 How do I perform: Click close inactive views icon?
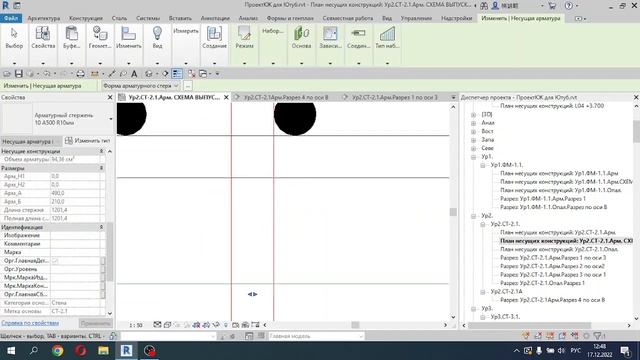(191, 74)
